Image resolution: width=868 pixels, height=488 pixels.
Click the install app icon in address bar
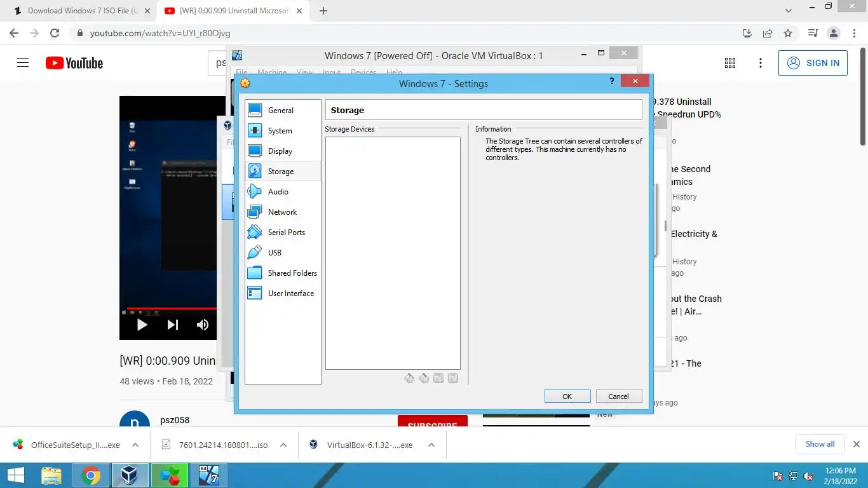(x=747, y=33)
